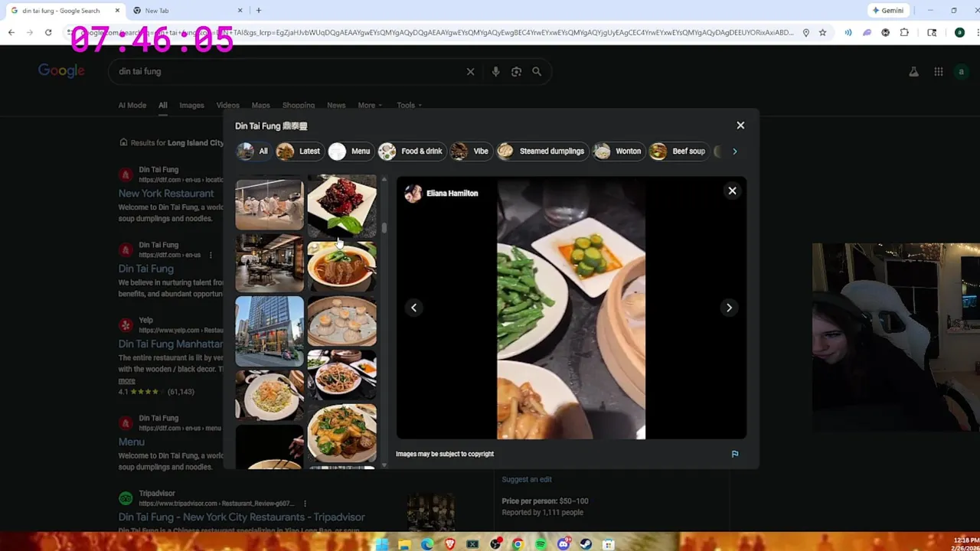Open a new browser tab with plus
This screenshot has height=551, width=980.
point(259,11)
